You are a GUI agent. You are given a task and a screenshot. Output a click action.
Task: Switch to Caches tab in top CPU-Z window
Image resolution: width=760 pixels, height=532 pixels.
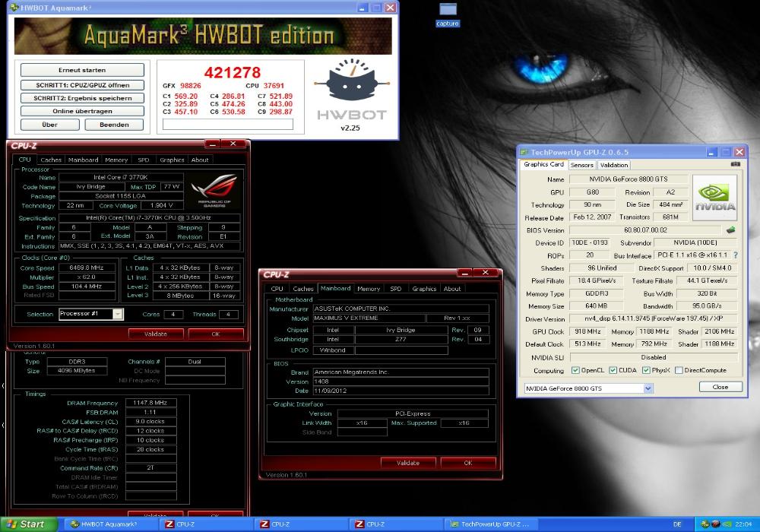[x=51, y=160]
